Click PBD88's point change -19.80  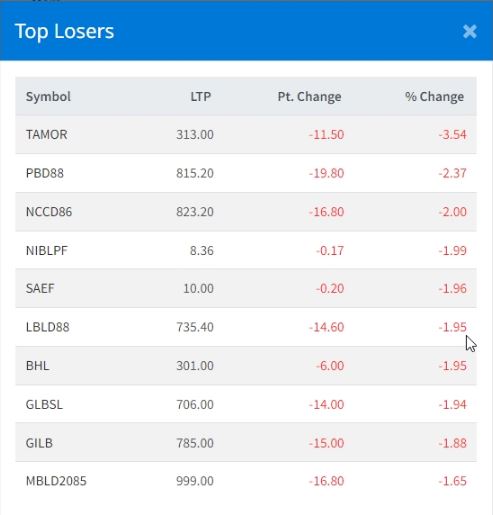click(x=326, y=173)
